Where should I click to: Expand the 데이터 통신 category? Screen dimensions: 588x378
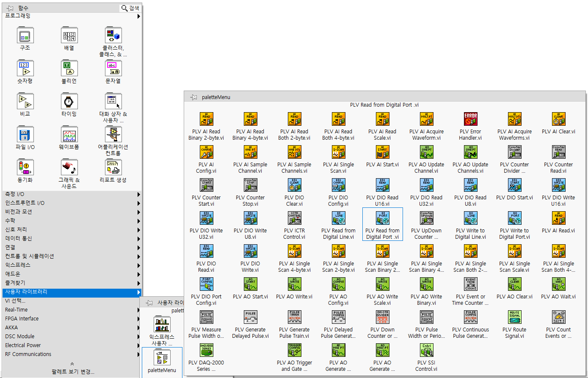point(72,239)
